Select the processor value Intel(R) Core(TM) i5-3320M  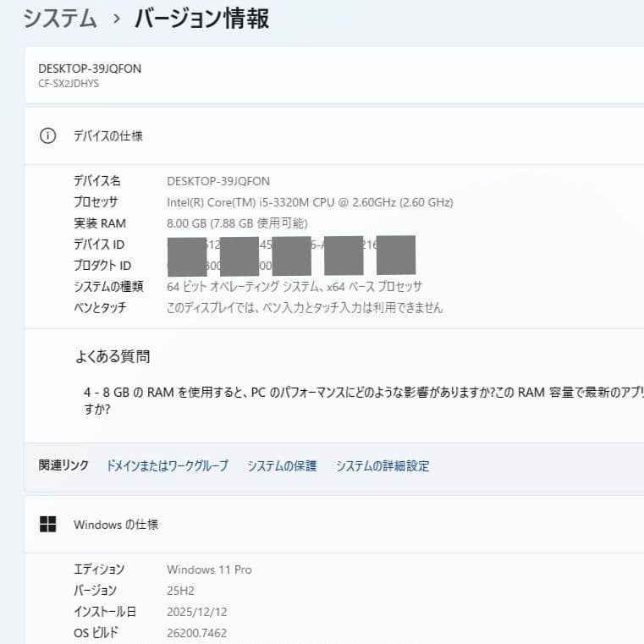point(310,202)
